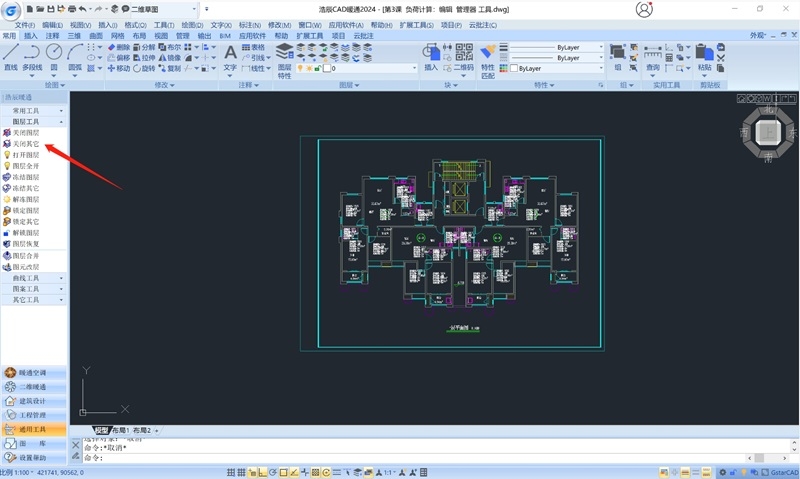The width and height of the screenshot is (800, 479).
Task: Toggle the 打开图层 lightbulb layer tool
Action: click(x=26, y=155)
